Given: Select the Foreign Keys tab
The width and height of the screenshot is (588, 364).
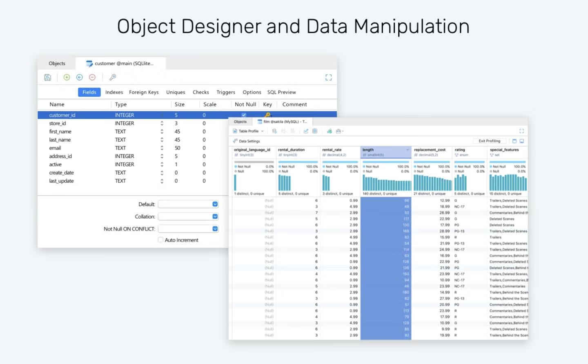Looking at the screenshot, I should click(144, 92).
